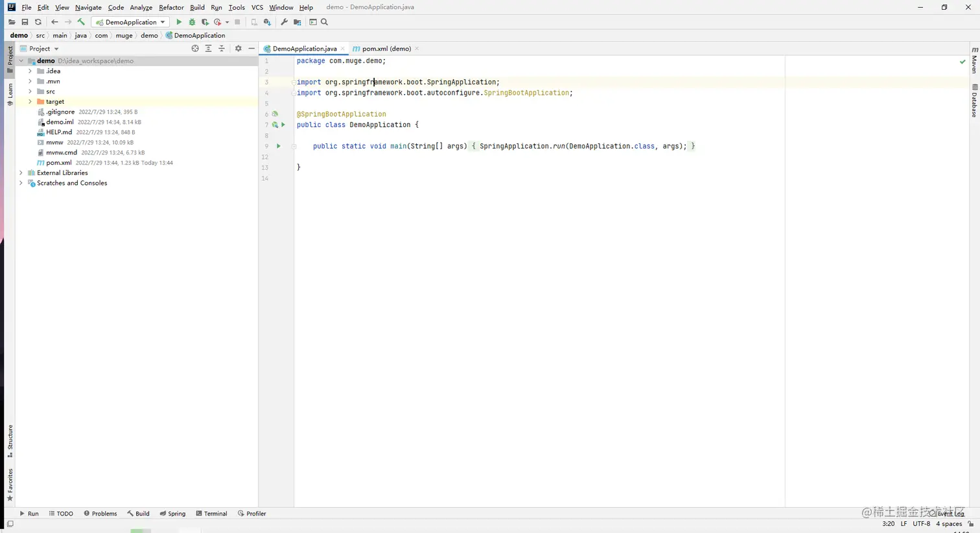
Task: Click the Expand All icon in Project panel
Action: (208, 49)
